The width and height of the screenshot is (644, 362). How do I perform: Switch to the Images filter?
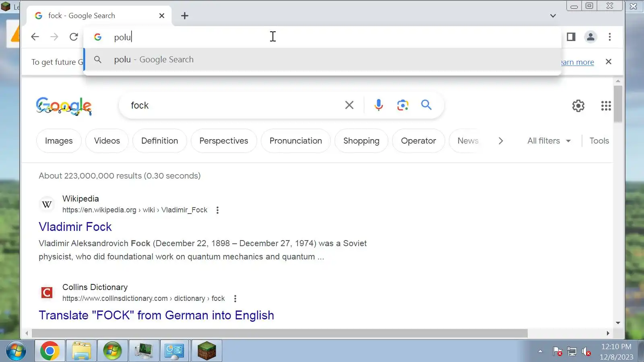click(59, 141)
